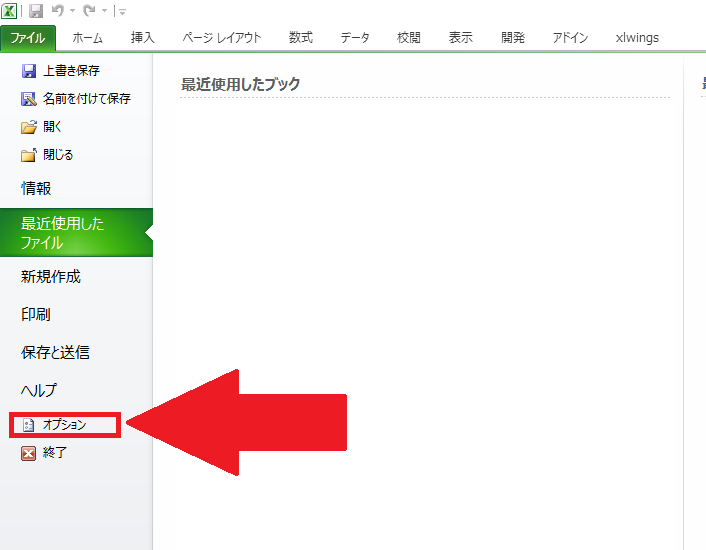Image resolution: width=706 pixels, height=550 pixels.
Task: Open the 校閲 tab
Action: click(409, 38)
